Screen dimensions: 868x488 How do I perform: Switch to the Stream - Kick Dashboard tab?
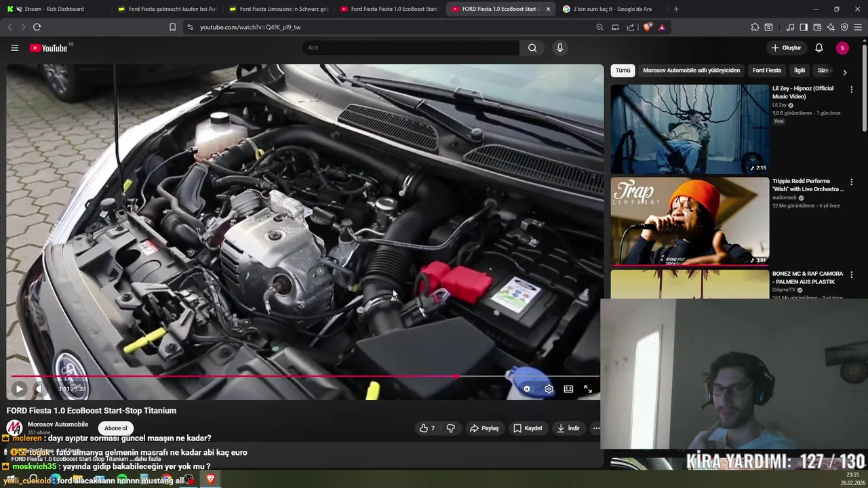(54, 9)
